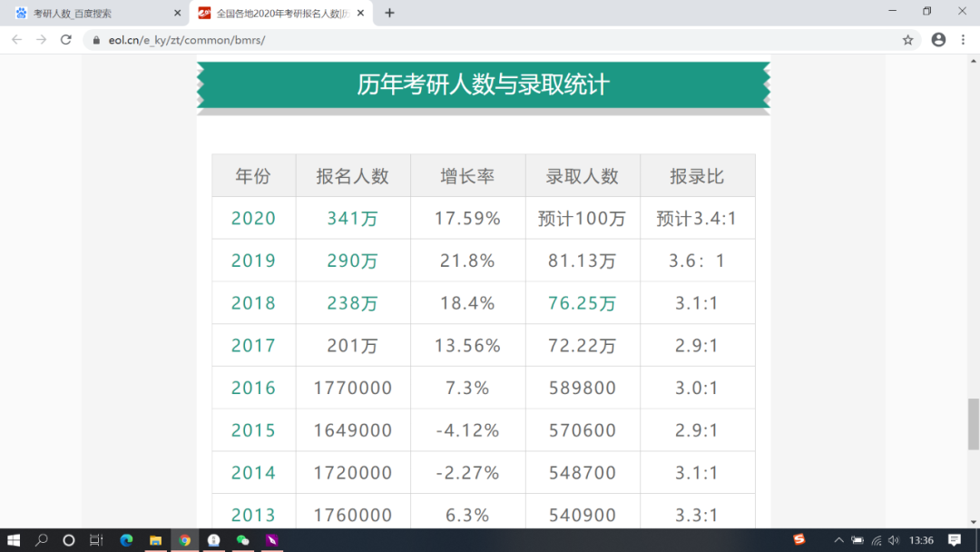Open WeChat from the taskbar

pyautogui.click(x=243, y=540)
